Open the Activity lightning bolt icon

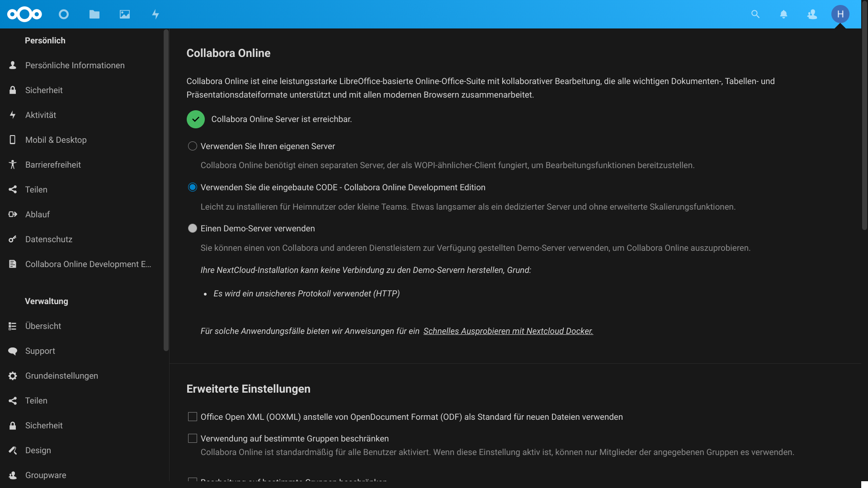(156, 14)
